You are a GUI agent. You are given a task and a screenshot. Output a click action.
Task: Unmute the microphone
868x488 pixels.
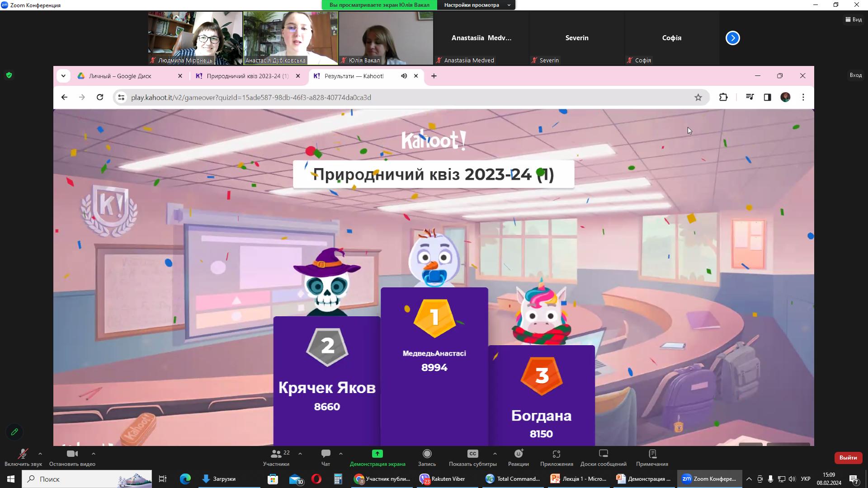pos(23,457)
